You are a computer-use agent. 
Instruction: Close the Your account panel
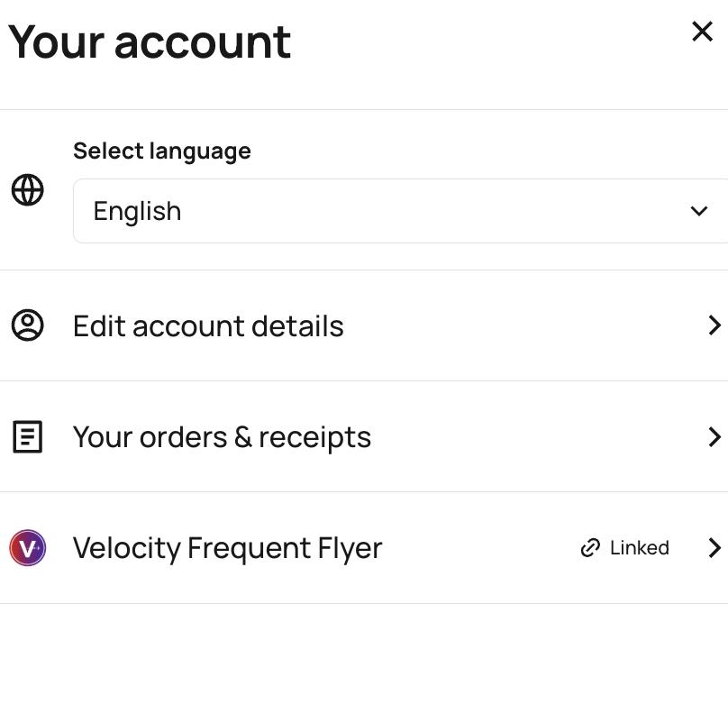[x=702, y=32]
